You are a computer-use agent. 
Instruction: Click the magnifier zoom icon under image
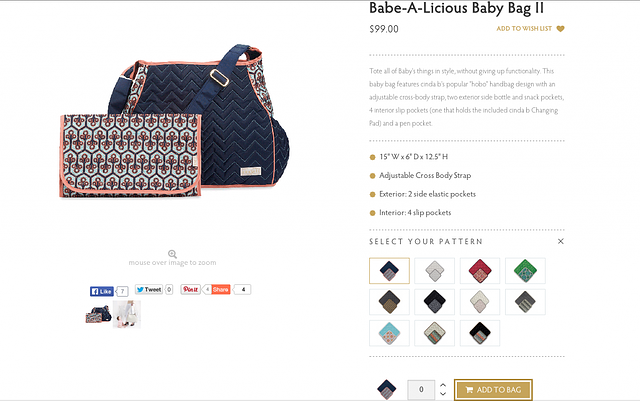(172, 254)
